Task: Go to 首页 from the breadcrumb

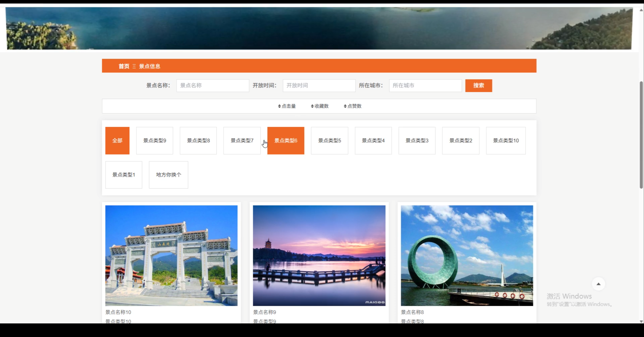Action: pos(124,66)
